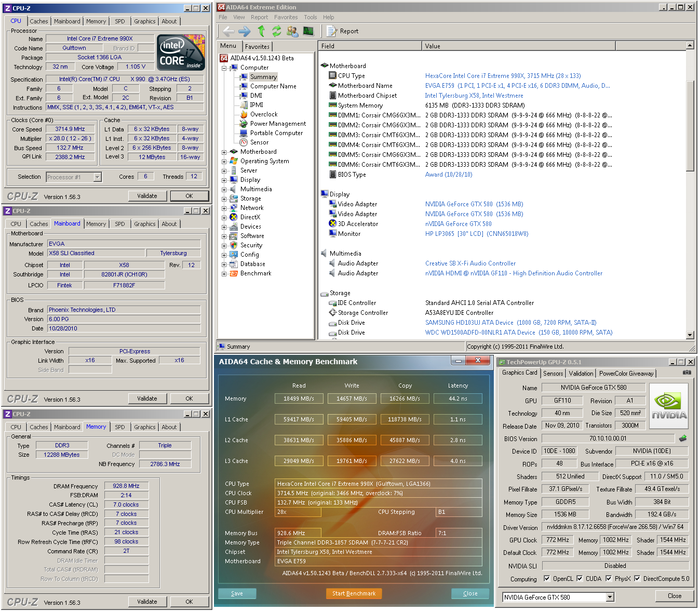Select Portable Computer tree item
700x611 pixels.
[276, 133]
